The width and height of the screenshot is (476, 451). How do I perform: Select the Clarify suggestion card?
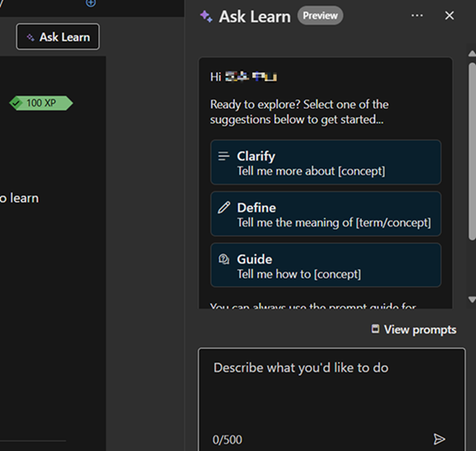click(x=326, y=162)
